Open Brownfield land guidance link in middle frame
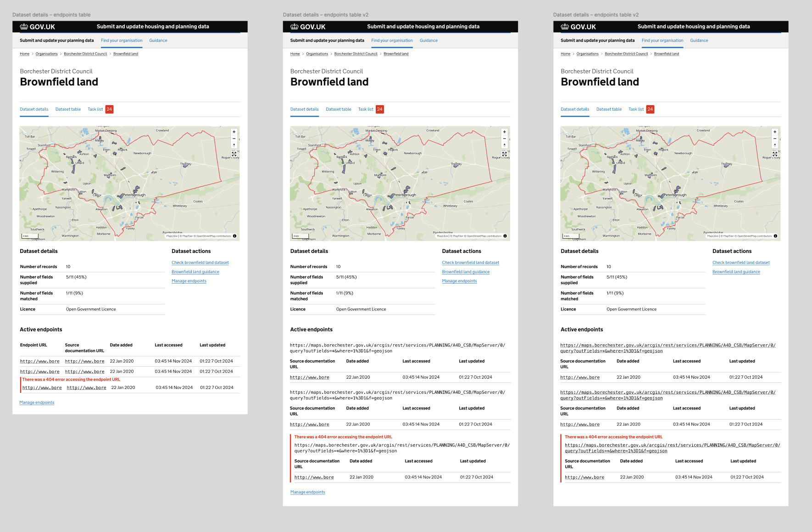812x532 pixels. pyautogui.click(x=466, y=272)
